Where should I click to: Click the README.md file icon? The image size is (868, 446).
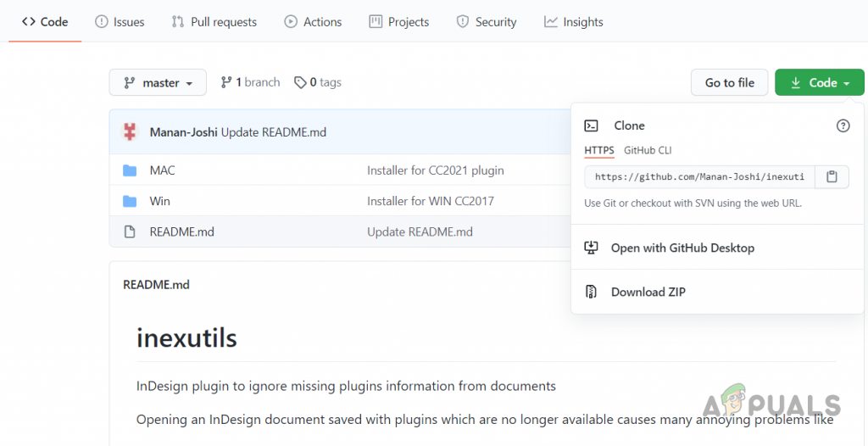tap(130, 231)
